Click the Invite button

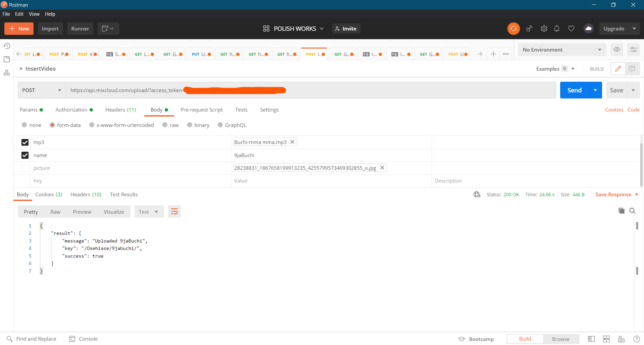tap(346, 28)
